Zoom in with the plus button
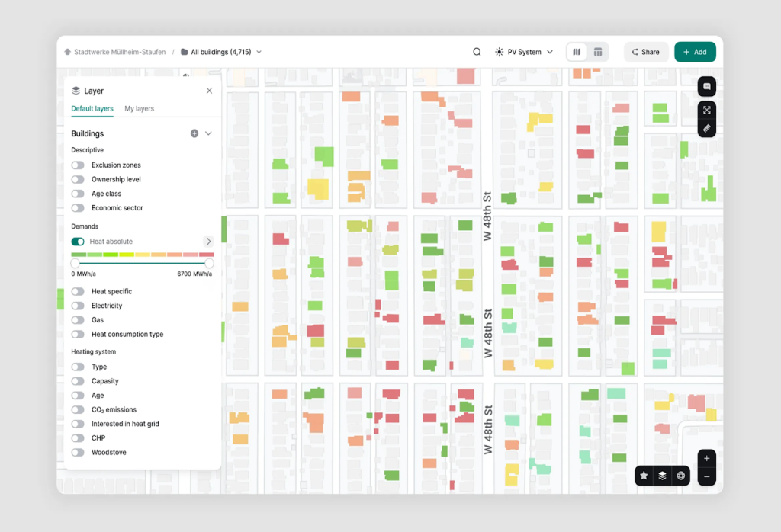The image size is (781, 532). [707, 458]
